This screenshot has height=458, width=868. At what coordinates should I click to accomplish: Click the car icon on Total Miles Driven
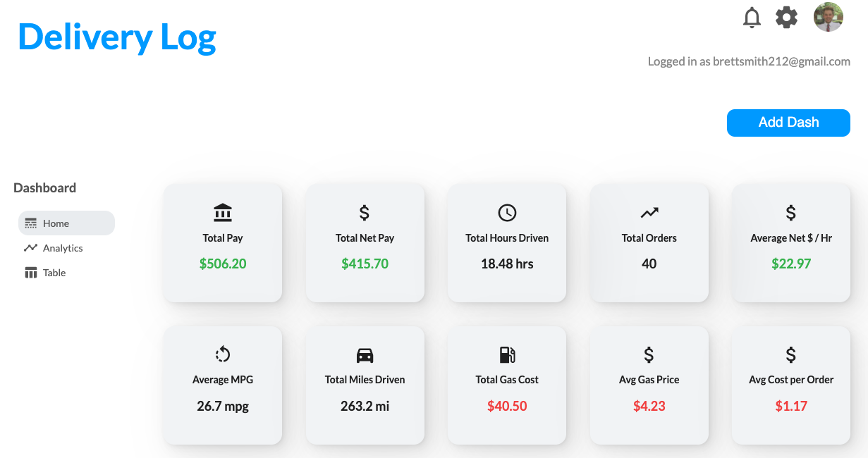365,354
